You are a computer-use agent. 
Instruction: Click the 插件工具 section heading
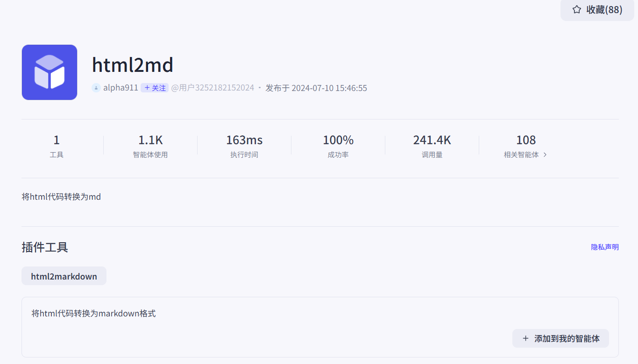45,247
